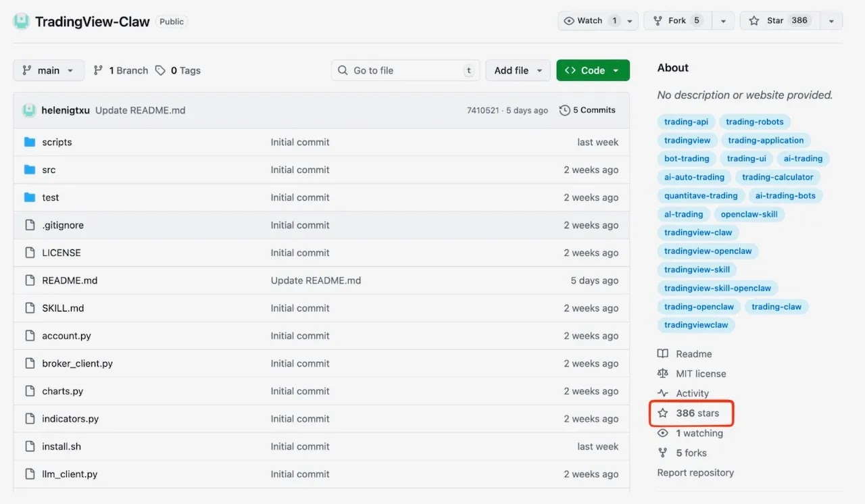The height and width of the screenshot is (504, 865).
Task: Click the Activity pulse icon
Action: click(663, 393)
